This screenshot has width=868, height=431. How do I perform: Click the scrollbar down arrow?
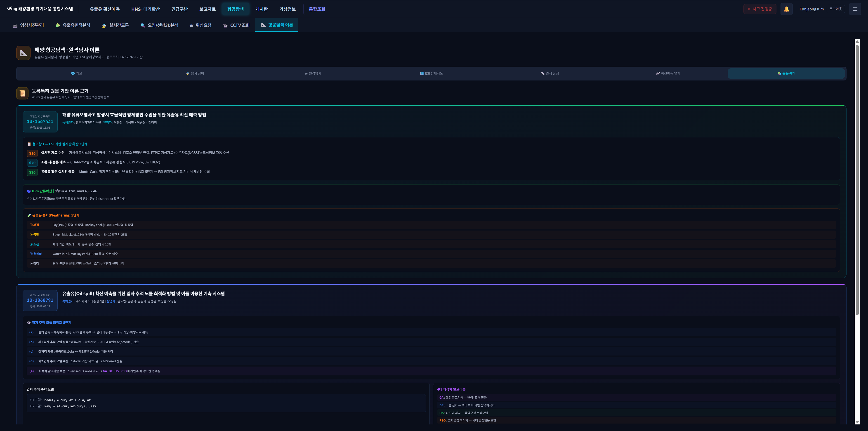(857, 422)
